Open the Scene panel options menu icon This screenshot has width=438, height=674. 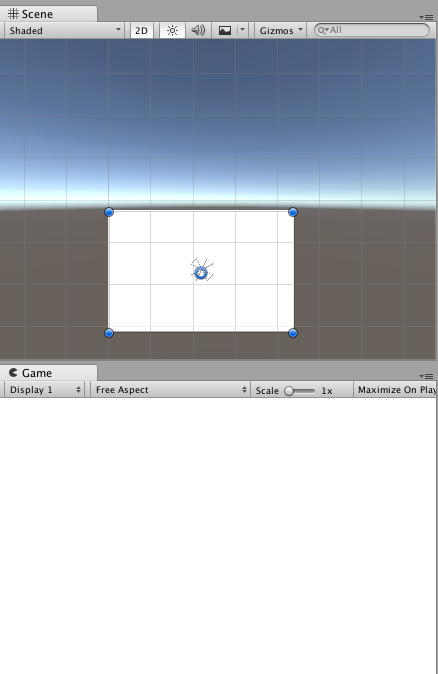click(426, 17)
